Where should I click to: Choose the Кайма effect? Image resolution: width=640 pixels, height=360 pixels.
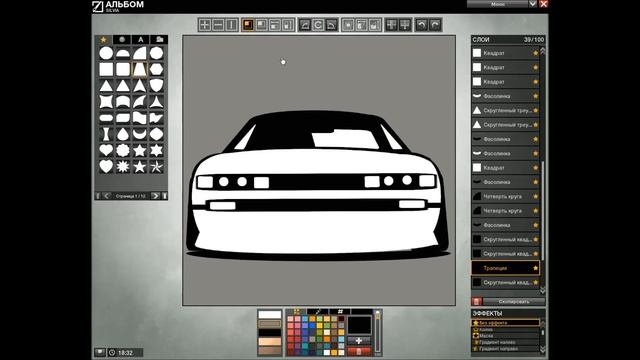506,329
